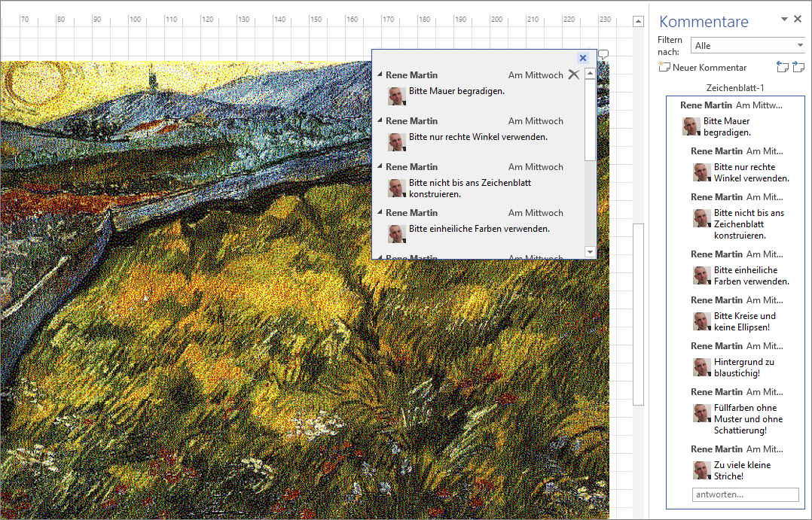Open the Kommentare pane options arrow
The width and height of the screenshot is (812, 520).
coord(784,19)
